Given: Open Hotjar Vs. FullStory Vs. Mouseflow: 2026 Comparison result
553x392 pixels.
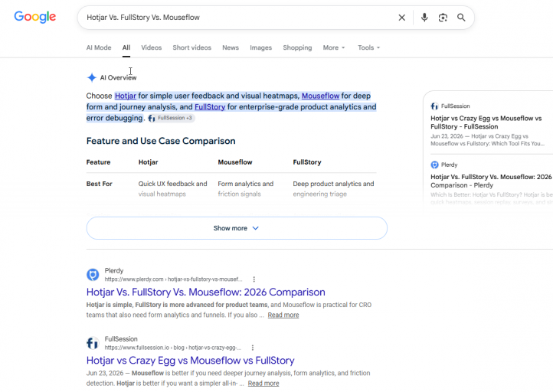Looking at the screenshot, I should click(205, 292).
